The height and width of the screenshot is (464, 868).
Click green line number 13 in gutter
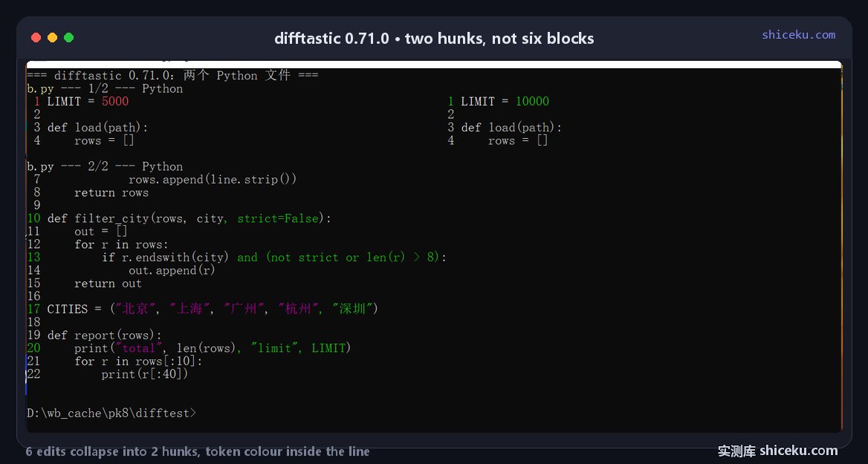pyautogui.click(x=33, y=257)
